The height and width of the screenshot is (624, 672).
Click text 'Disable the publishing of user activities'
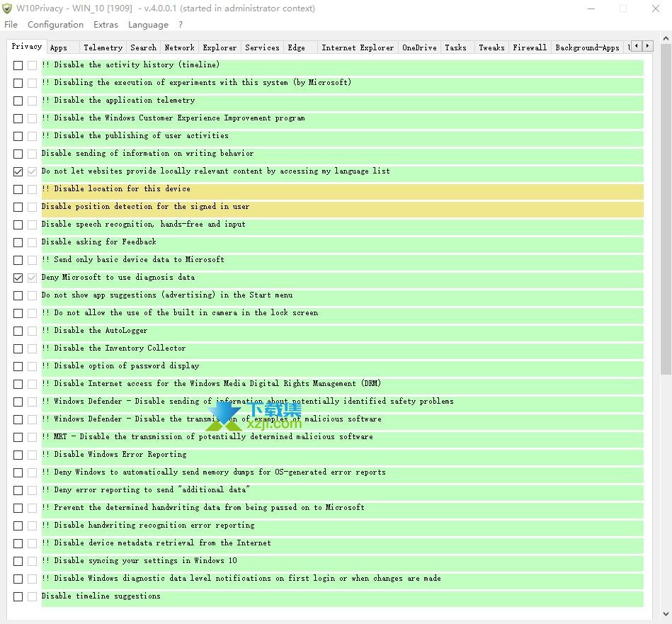pos(141,135)
